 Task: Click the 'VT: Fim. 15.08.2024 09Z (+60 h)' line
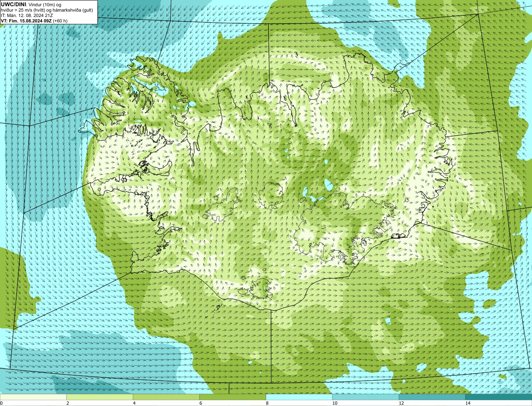click(x=34, y=21)
